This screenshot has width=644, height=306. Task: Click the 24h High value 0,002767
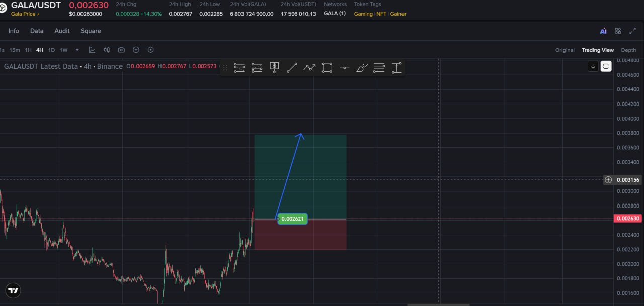(x=180, y=14)
